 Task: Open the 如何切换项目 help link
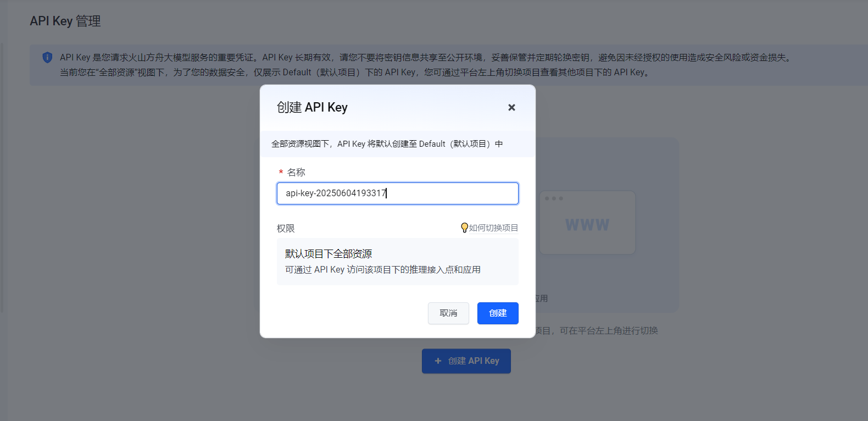pyautogui.click(x=493, y=228)
